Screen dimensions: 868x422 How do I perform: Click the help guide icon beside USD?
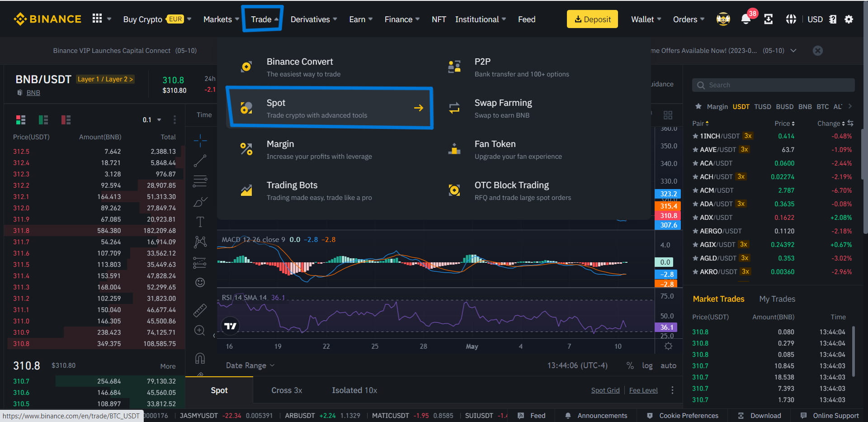833,19
